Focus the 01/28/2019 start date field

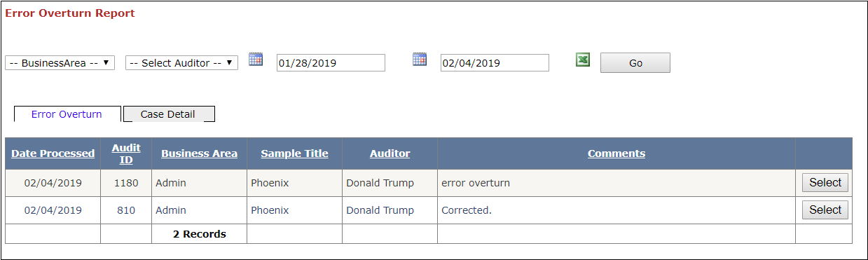331,63
